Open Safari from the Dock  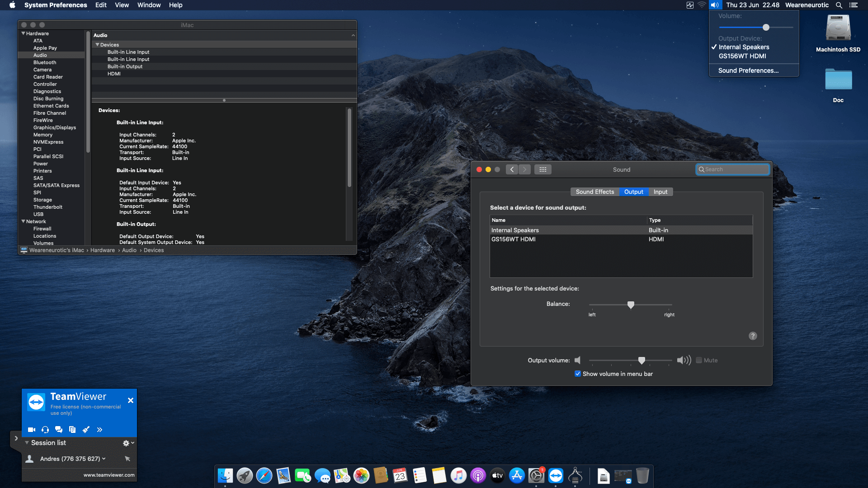coord(264,475)
